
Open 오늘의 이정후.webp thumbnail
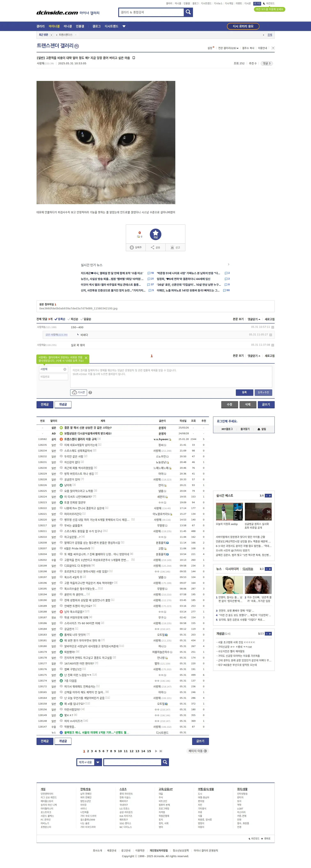pyautogui.click(x=230, y=512)
